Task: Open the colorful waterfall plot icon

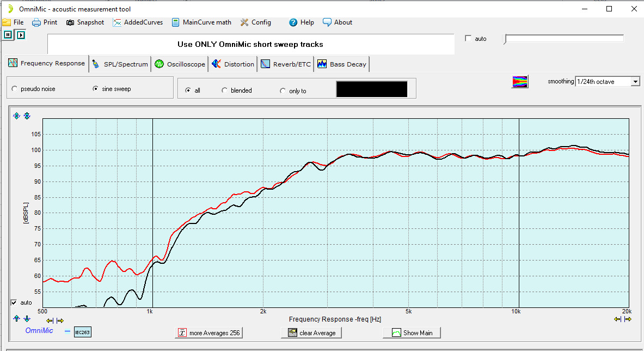Action: click(520, 82)
